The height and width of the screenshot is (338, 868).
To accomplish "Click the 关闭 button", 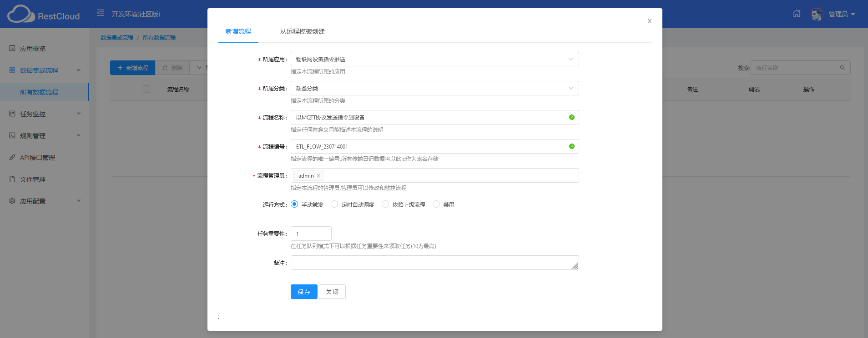I will click(x=332, y=292).
